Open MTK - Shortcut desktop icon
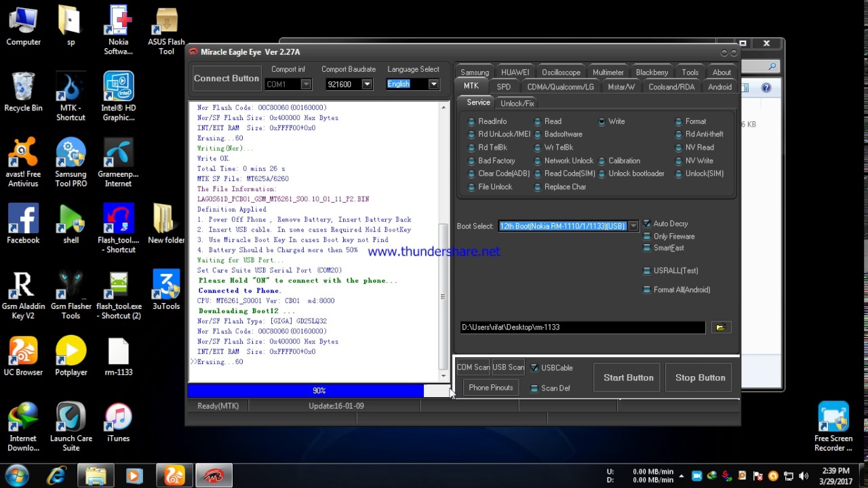Screen dimensions: 868x488 click(71, 97)
